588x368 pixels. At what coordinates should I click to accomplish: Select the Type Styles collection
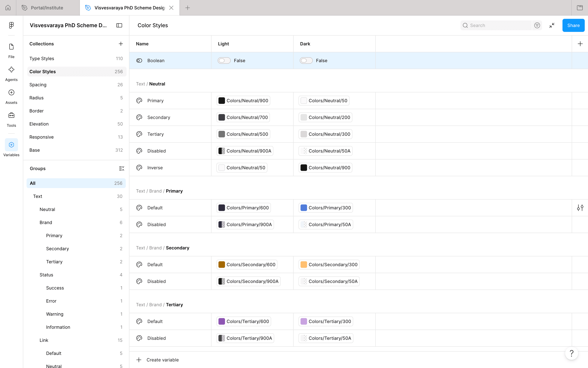pos(77,58)
